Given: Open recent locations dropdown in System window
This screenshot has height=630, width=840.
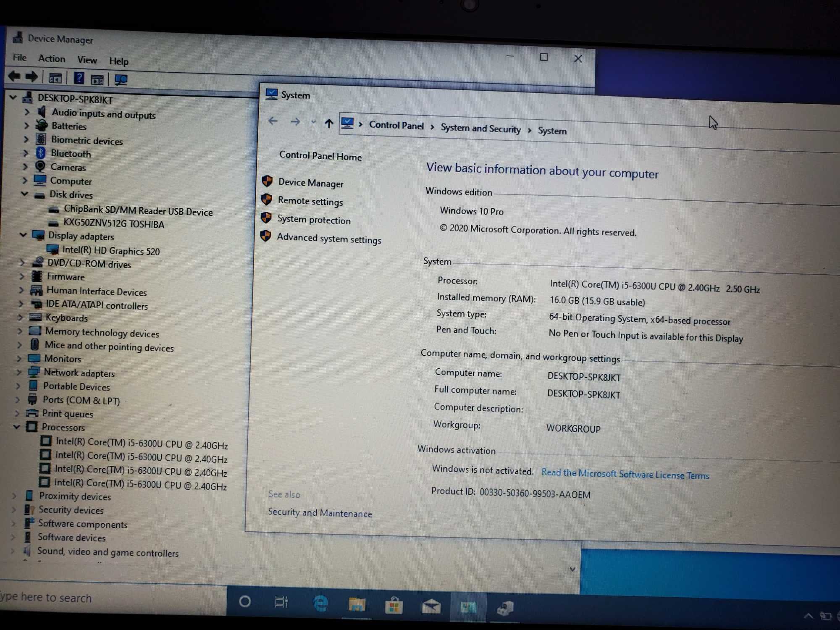Looking at the screenshot, I should pyautogui.click(x=313, y=122).
